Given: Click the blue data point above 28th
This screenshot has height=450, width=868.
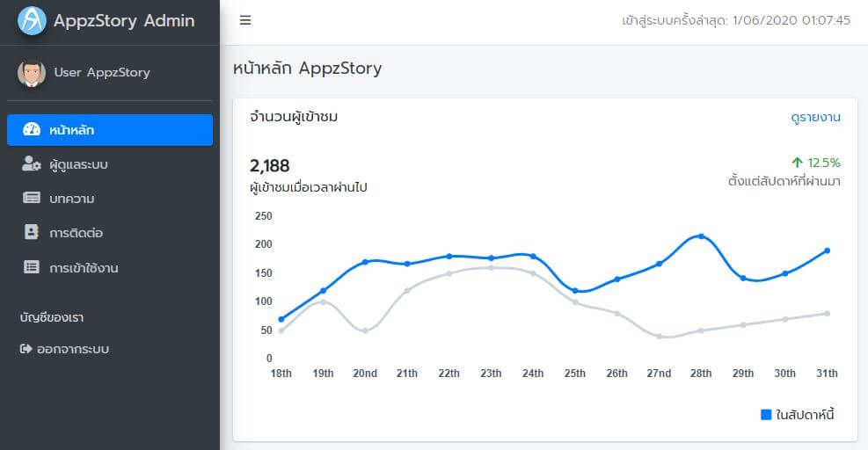Looking at the screenshot, I should pos(701,236).
